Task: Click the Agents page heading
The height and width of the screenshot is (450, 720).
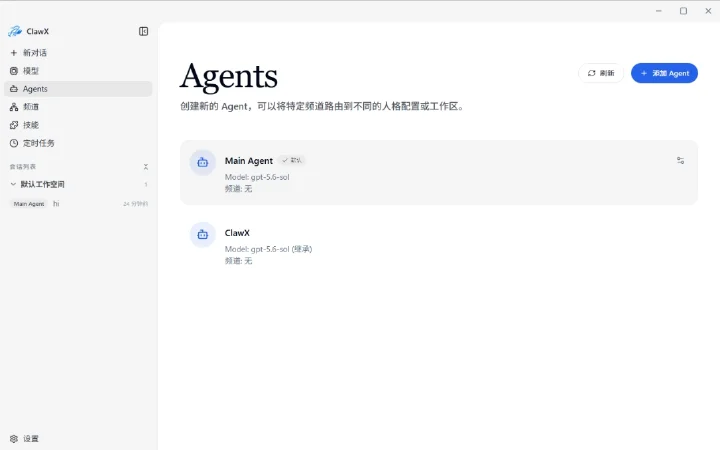Action: (x=229, y=76)
